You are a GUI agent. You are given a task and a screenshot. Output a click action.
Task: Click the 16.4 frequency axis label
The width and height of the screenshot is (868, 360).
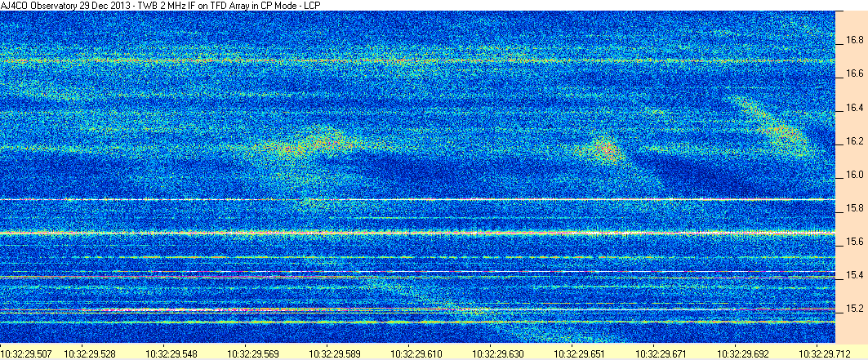[x=854, y=107]
